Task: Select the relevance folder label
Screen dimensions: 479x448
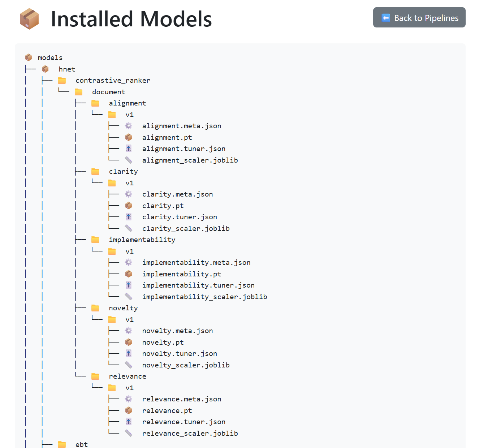Action: point(128,376)
